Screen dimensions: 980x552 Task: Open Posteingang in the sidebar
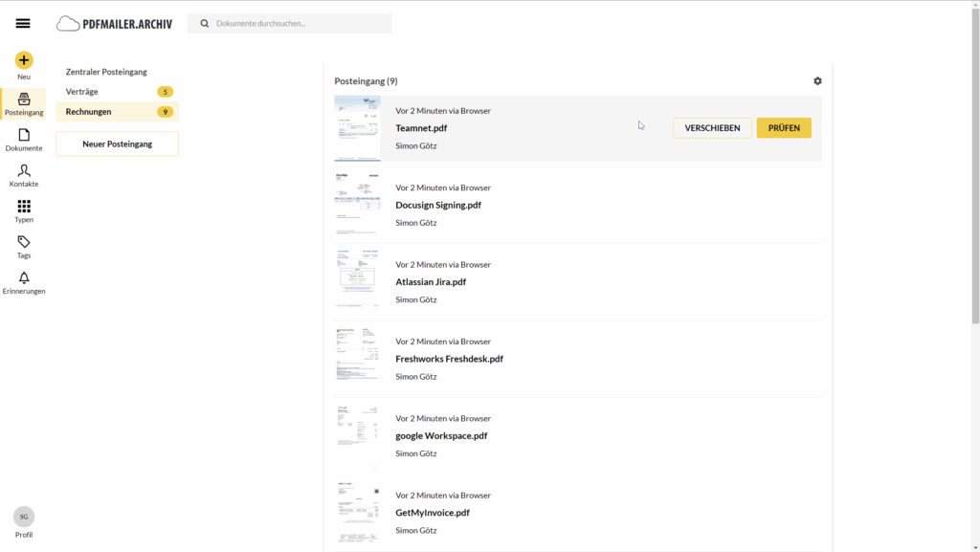(24, 103)
